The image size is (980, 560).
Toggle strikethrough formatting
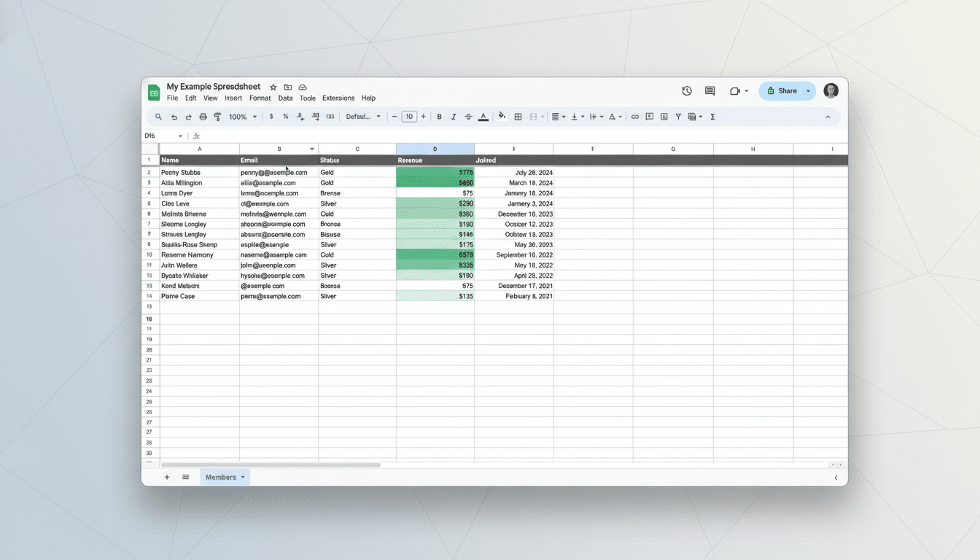coord(468,117)
